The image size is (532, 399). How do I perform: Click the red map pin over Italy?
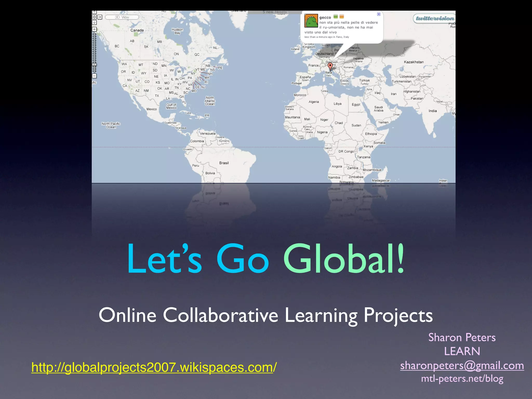click(330, 66)
